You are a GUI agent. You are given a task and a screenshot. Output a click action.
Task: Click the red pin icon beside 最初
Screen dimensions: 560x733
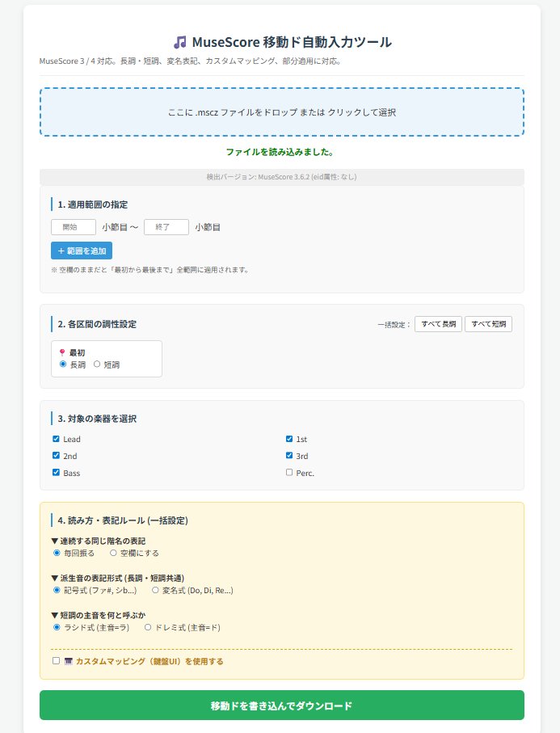point(62,352)
